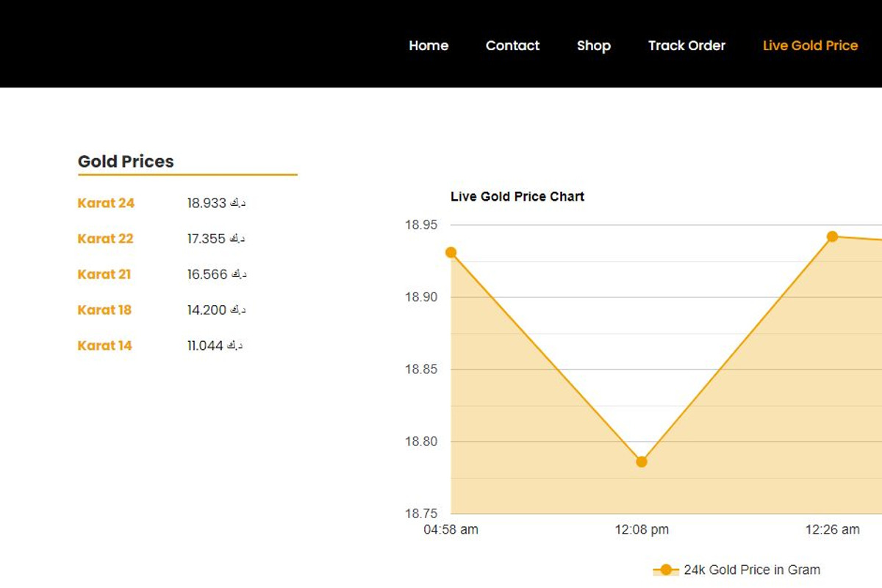Click the Gold Prices heading

(126, 161)
